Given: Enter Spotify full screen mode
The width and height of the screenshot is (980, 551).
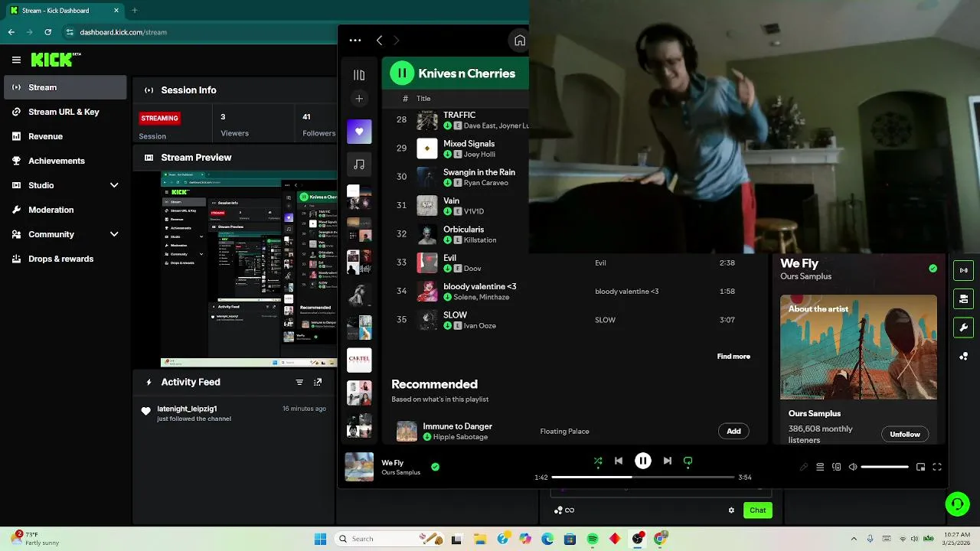Looking at the screenshot, I should point(936,467).
